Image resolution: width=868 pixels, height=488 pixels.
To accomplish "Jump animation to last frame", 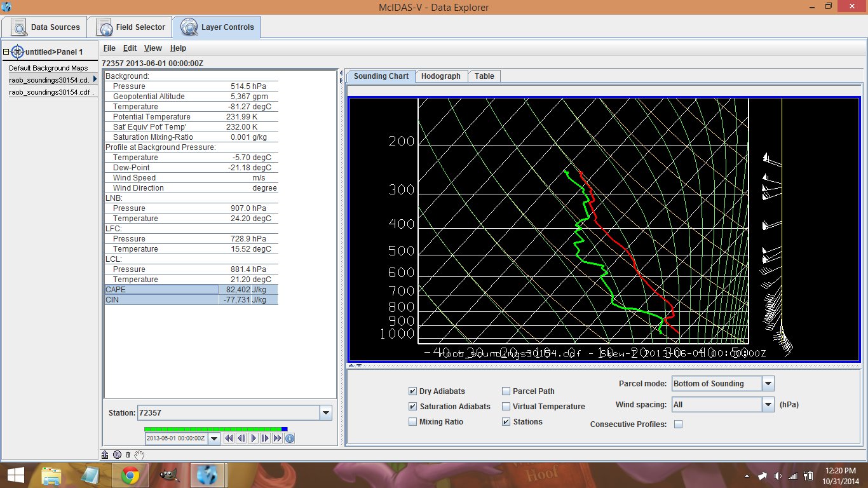I will pos(278,438).
